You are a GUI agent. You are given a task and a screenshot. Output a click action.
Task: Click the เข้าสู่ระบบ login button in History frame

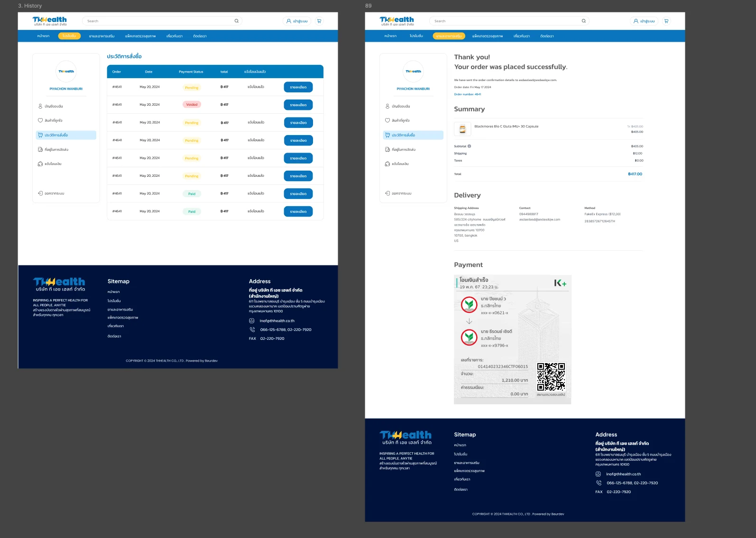click(x=297, y=21)
